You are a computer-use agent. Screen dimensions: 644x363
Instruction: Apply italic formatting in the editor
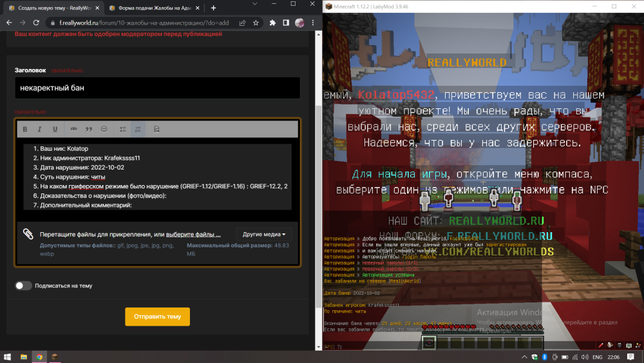pos(39,129)
